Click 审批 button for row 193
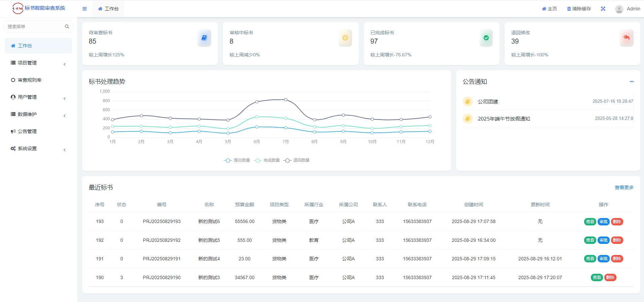 [603, 222]
